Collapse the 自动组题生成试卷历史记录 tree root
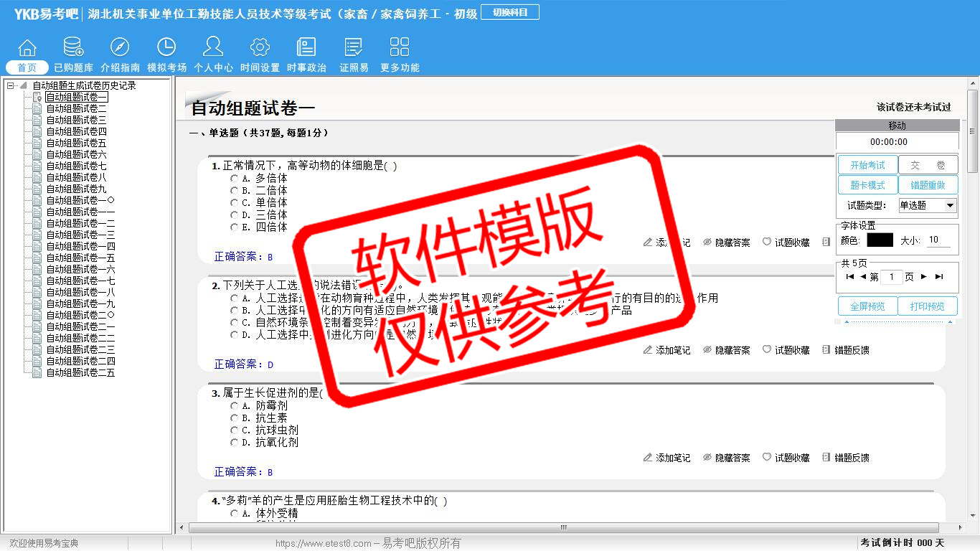The image size is (980, 551). click(11, 86)
